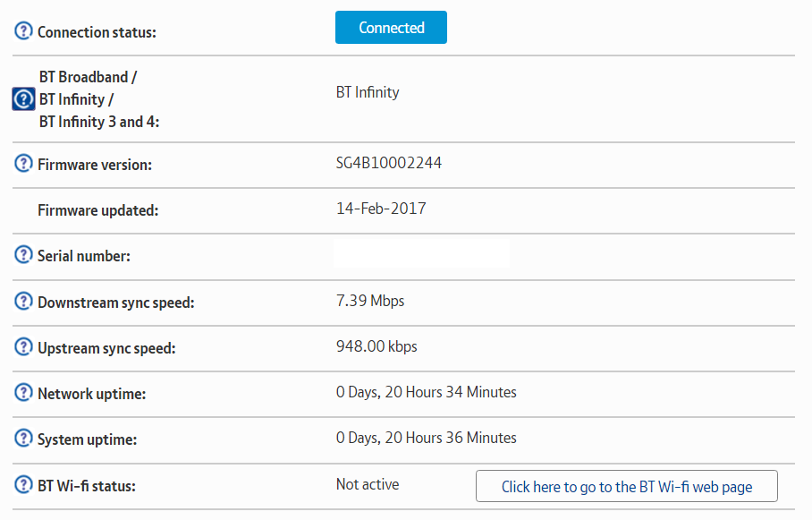The image size is (812, 520).
Task: Click firmware updated date 14-Feb-2017
Action: coord(381,209)
